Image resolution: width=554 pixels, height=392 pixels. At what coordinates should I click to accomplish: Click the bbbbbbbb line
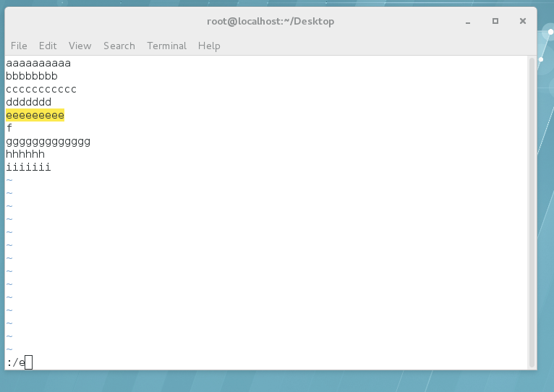(31, 76)
